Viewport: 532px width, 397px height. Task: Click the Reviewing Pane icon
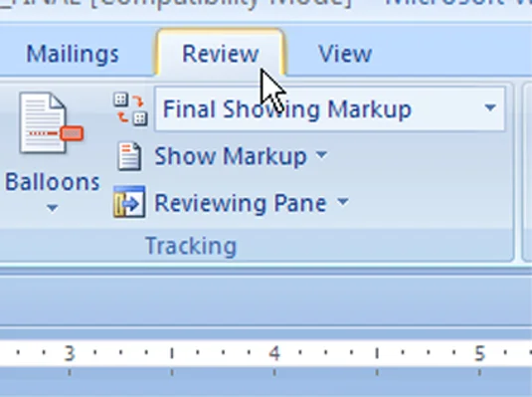pos(129,202)
